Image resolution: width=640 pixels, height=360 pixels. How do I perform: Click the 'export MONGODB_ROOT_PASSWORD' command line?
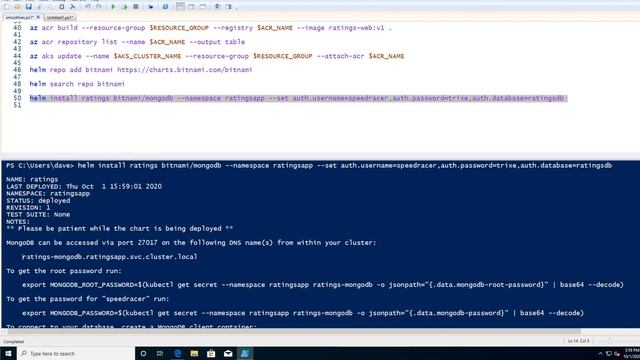(x=323, y=285)
